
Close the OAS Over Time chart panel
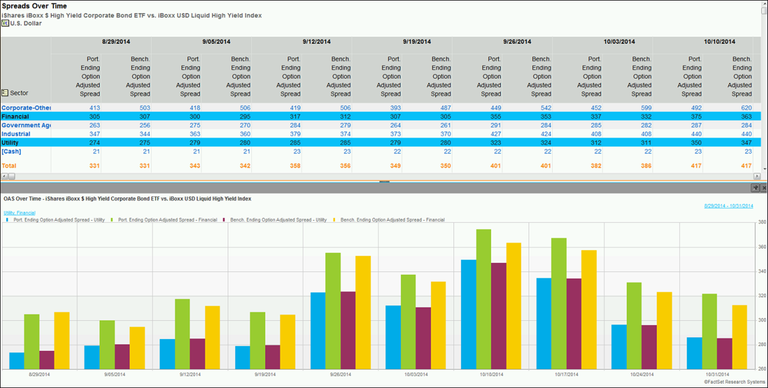point(764,188)
